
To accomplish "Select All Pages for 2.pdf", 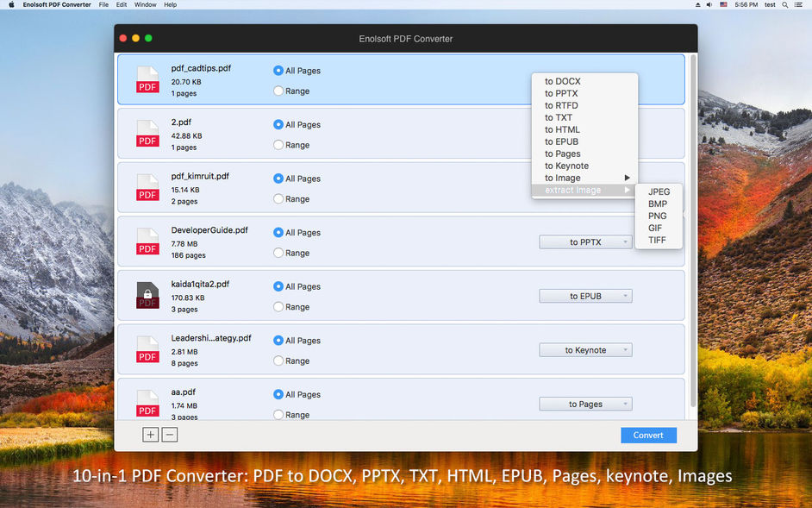I will click(x=278, y=124).
